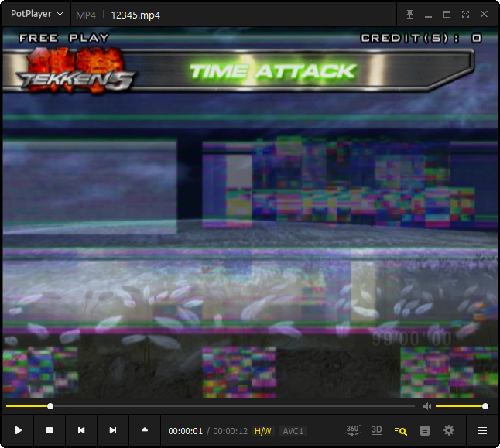Show the chapter and bookmark list
Viewport: 500px width, 448px height.
click(x=425, y=431)
